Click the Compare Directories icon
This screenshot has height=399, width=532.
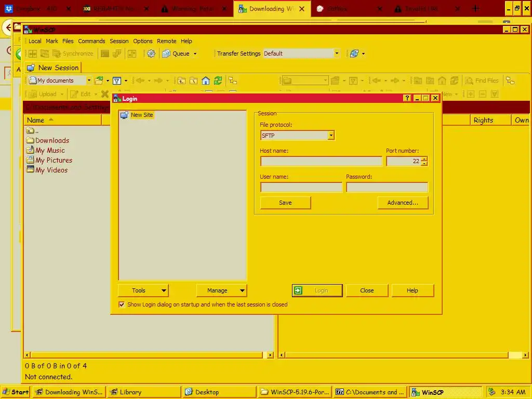click(33, 54)
